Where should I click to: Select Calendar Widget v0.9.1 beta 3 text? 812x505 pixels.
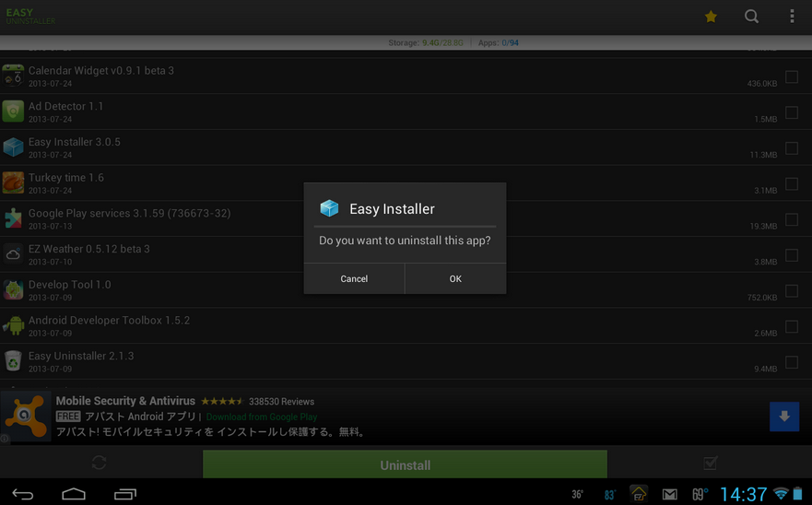[x=101, y=70]
